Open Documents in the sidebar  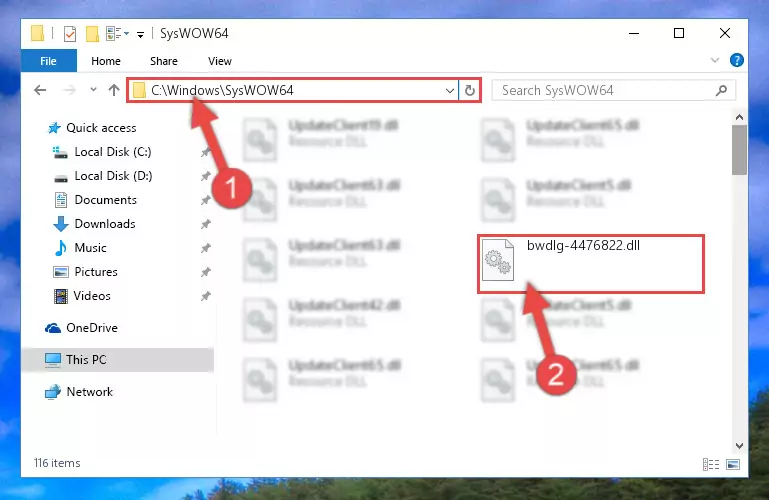(95, 200)
